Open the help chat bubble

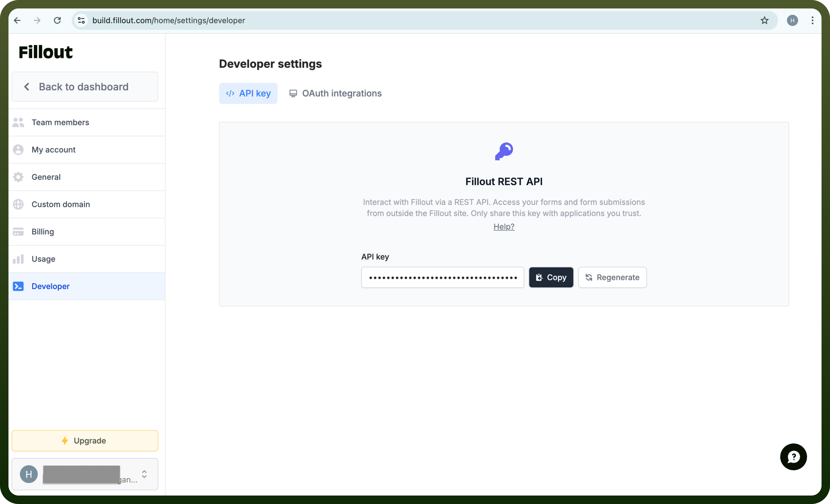(793, 457)
